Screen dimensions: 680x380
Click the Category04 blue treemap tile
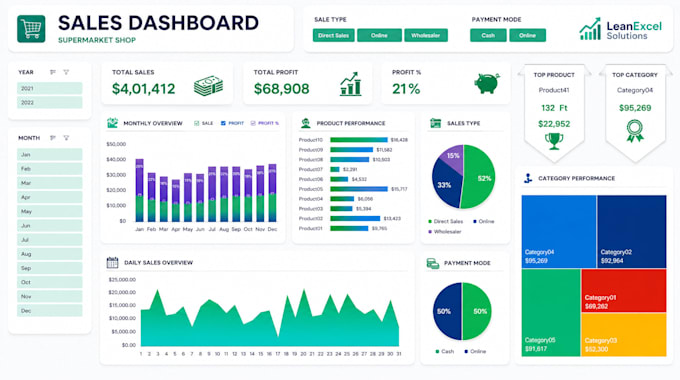559,231
